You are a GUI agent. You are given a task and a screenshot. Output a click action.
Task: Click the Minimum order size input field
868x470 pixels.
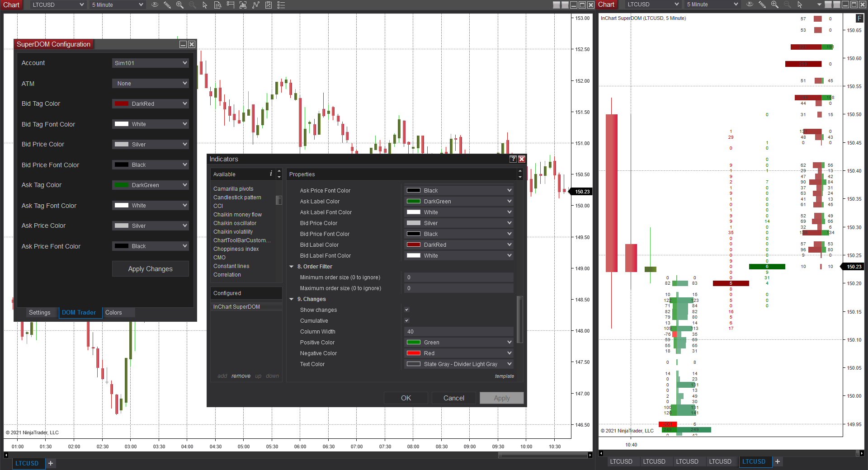[x=459, y=277]
